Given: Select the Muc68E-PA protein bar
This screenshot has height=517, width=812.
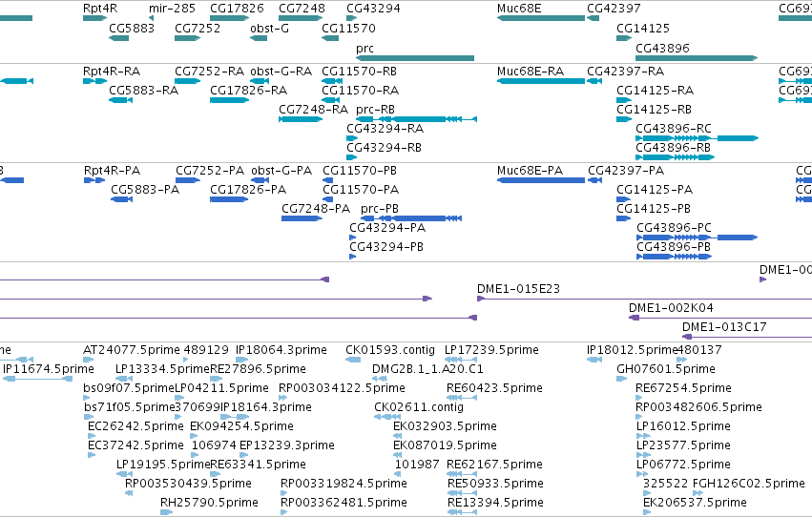Looking at the screenshot, I should [x=541, y=180].
